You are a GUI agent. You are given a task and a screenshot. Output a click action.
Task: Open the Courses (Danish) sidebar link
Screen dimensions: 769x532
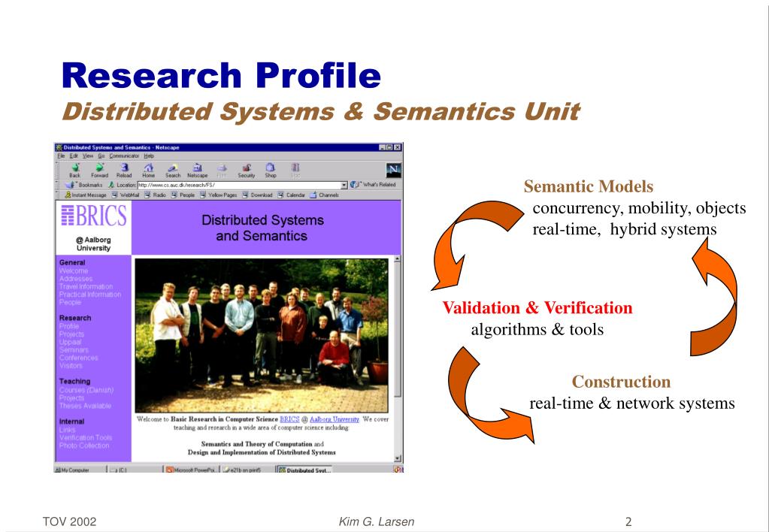coord(86,390)
